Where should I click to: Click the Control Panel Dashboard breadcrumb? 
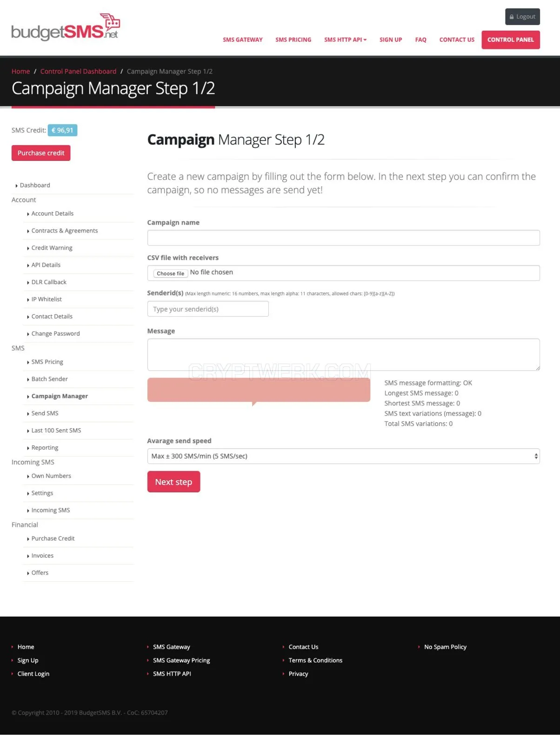(x=78, y=71)
